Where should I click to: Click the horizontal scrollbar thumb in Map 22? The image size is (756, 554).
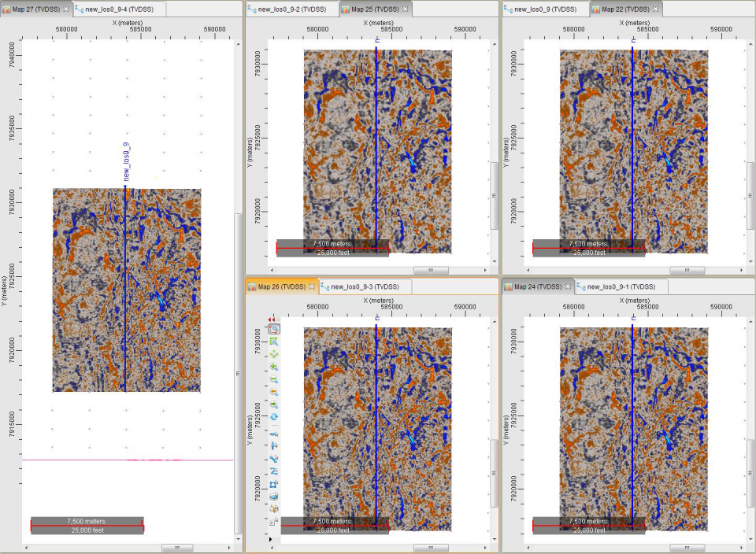point(687,270)
